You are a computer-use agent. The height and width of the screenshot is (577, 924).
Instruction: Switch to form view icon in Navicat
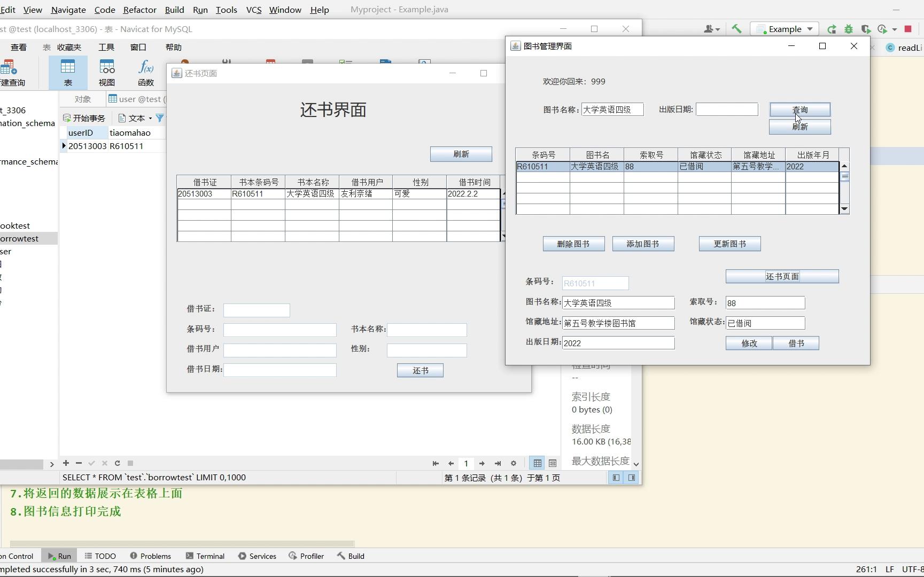[x=553, y=464]
